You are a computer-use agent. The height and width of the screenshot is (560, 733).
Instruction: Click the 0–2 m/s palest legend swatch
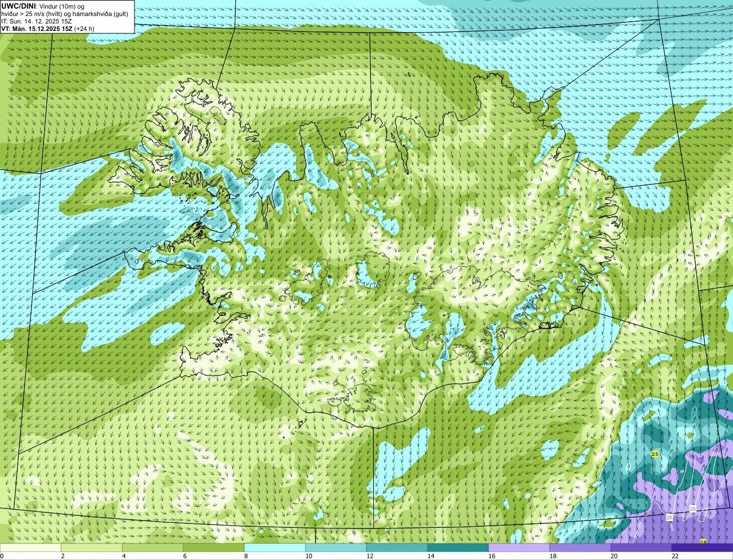[x=31, y=548]
